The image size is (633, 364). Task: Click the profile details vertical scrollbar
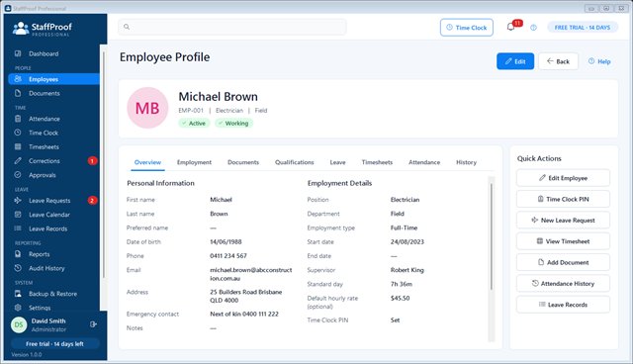click(492, 236)
